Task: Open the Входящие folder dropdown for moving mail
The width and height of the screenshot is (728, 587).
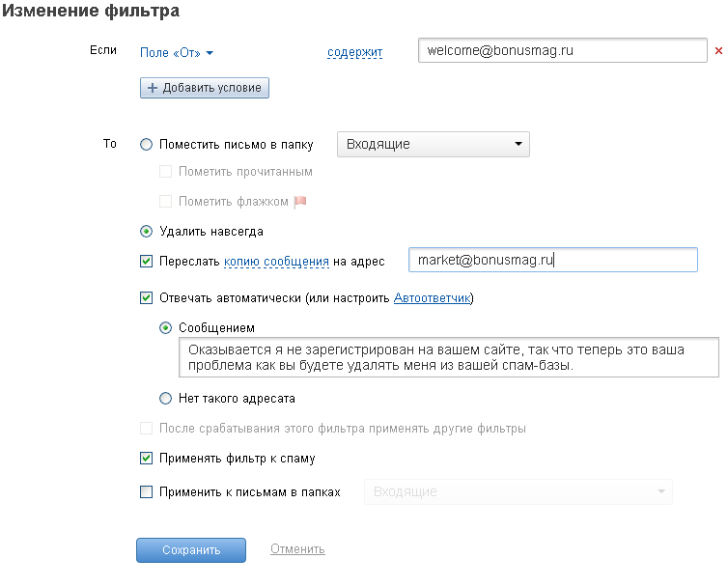Action: coord(434,145)
